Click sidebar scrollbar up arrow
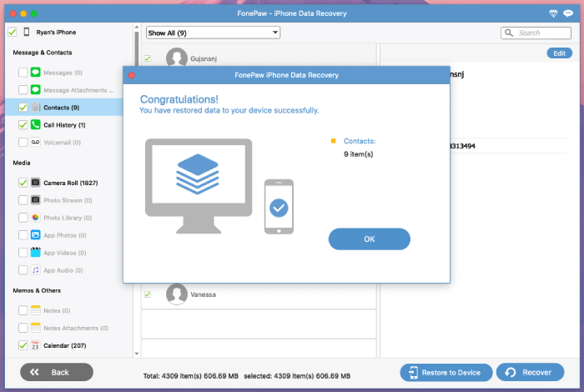Image resolution: width=584 pixels, height=392 pixels. click(137, 28)
